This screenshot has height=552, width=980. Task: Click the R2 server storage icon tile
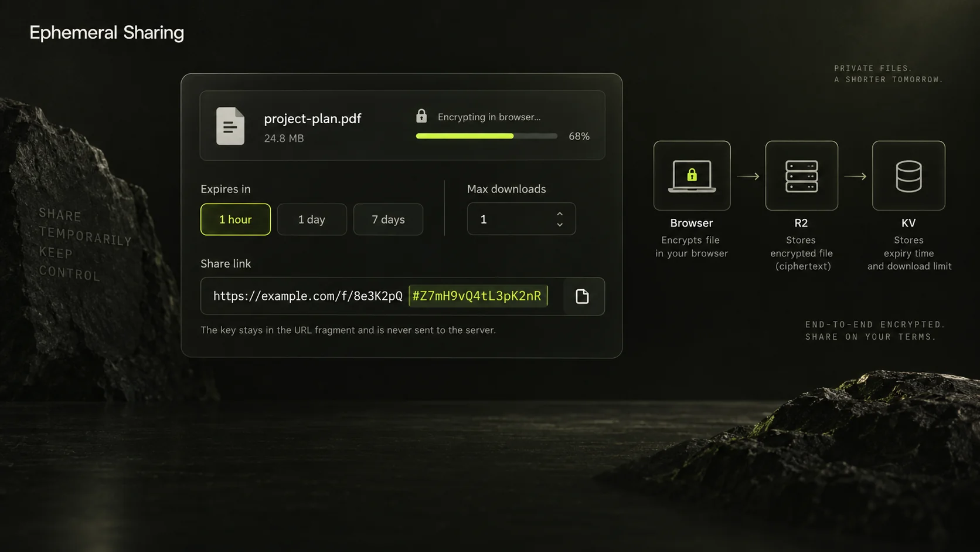click(x=801, y=175)
